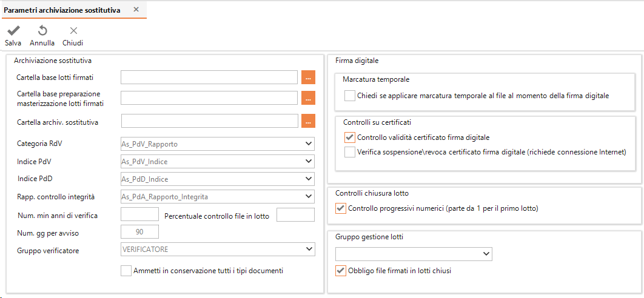
Task: Click the Salva checkmark icon
Action: point(13,30)
